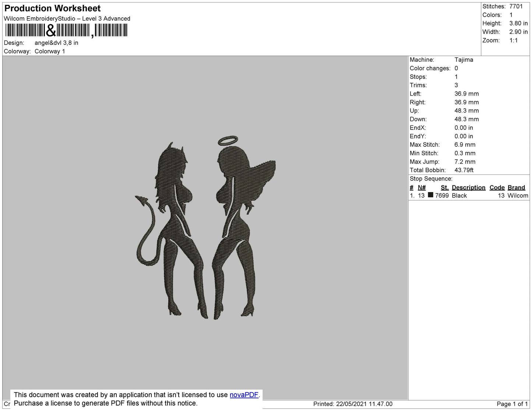Select the 'Purchase a license' notice line

click(x=106, y=403)
